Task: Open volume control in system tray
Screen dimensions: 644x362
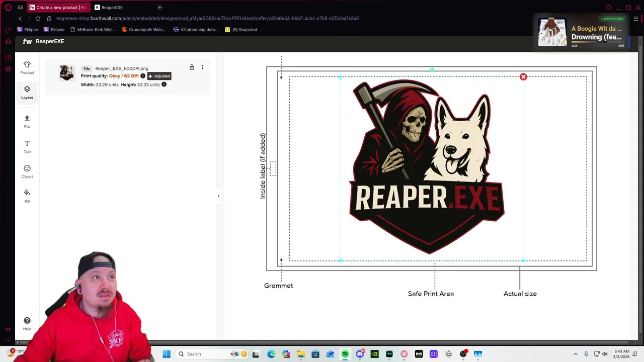Action: 604,354
